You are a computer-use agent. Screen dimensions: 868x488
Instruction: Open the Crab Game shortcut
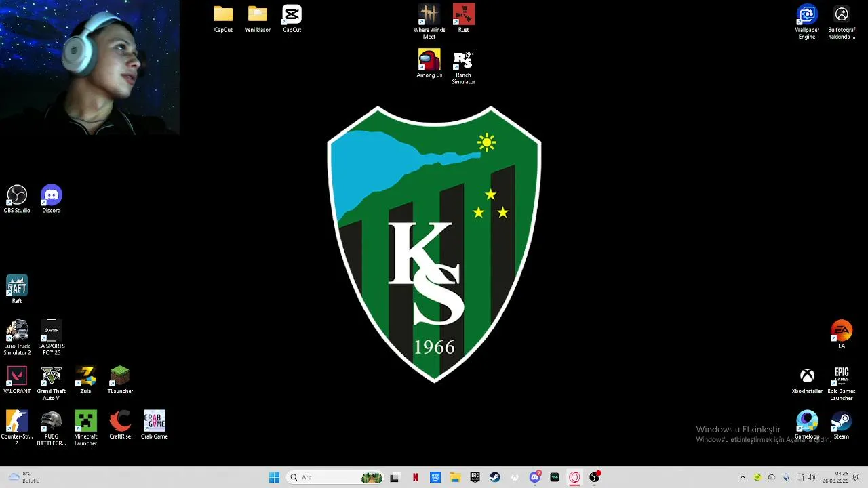coord(155,425)
